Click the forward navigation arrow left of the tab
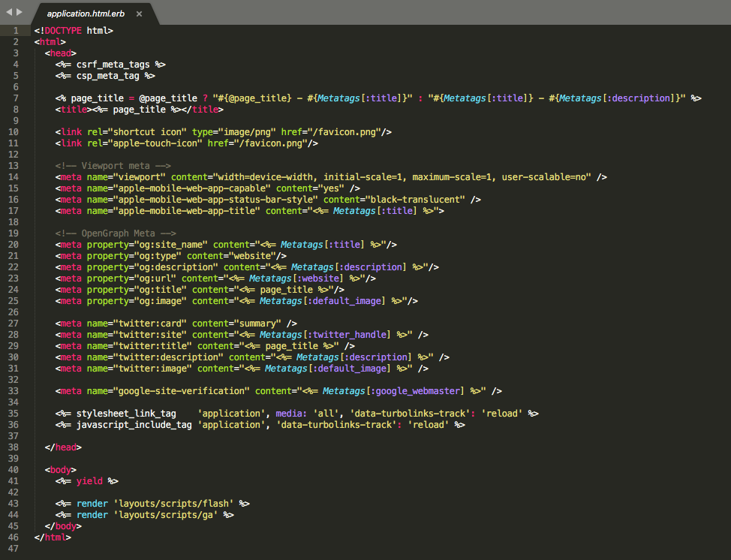Viewport: 731px width, 560px height. pyautogui.click(x=19, y=12)
